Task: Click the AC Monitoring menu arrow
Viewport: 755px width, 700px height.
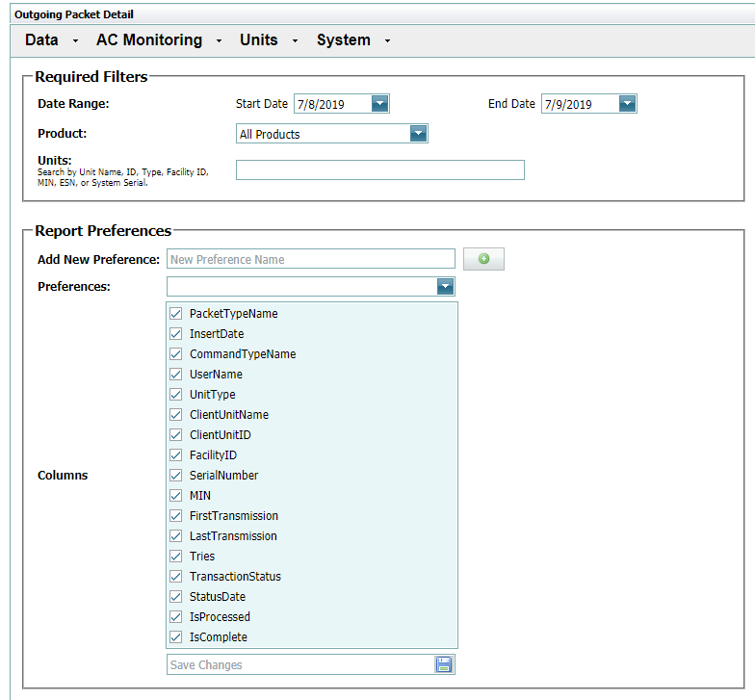Action: coord(219,41)
